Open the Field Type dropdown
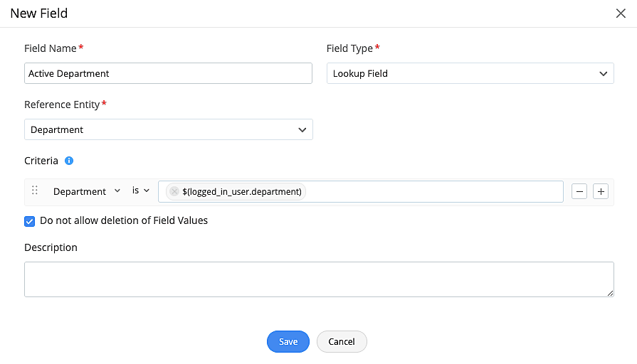 click(470, 73)
